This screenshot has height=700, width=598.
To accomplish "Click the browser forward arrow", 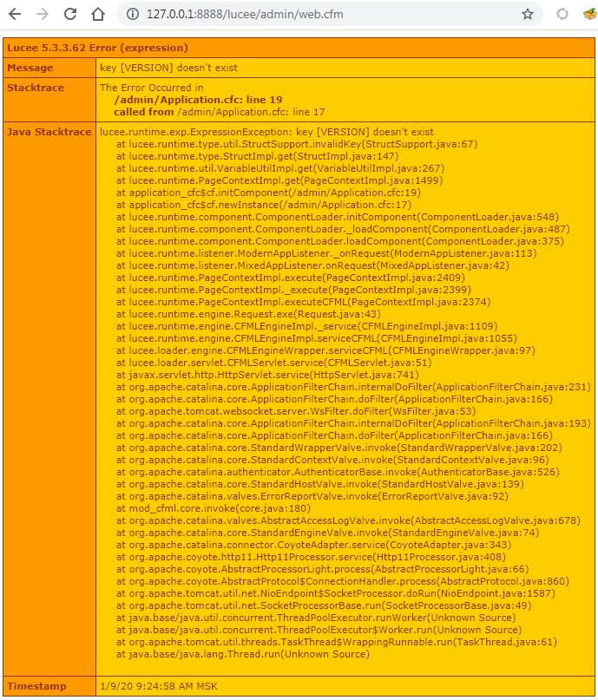I will [x=43, y=14].
